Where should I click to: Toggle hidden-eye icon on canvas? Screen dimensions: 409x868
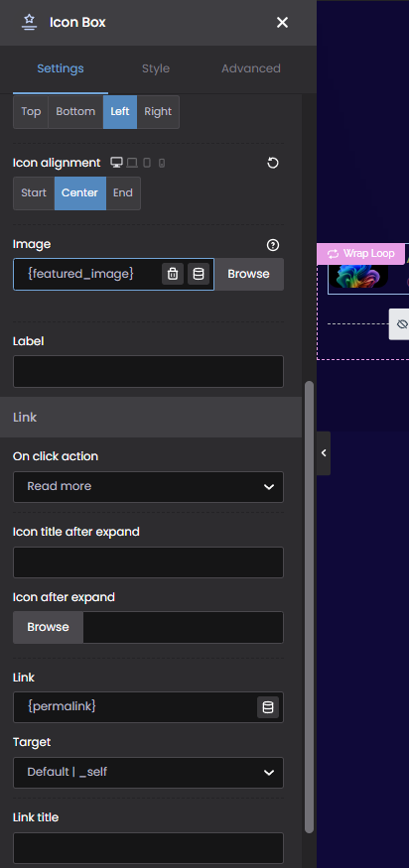pos(401,324)
